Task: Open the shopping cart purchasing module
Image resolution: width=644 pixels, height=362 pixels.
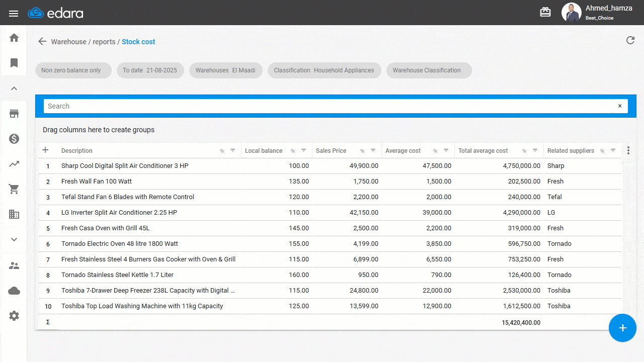Action: click(x=14, y=189)
